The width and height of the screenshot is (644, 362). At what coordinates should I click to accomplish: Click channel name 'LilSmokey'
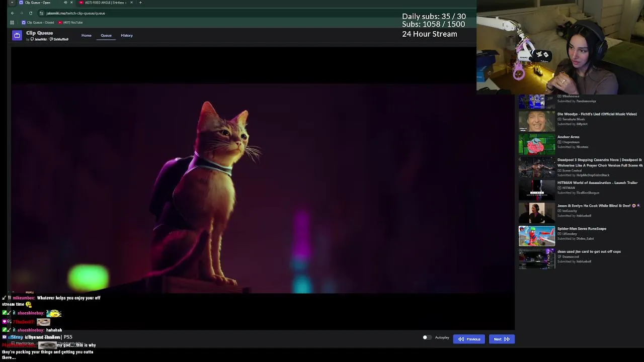coord(570,234)
